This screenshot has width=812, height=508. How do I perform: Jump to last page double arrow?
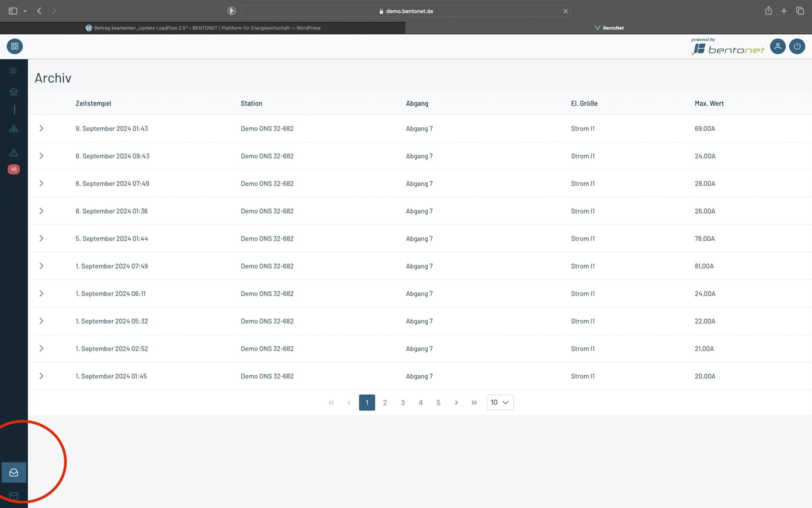point(474,403)
